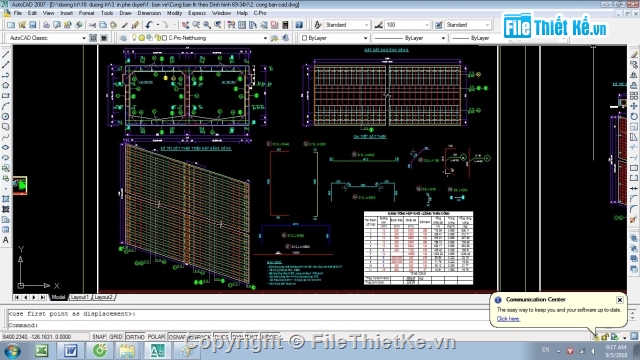Select the Line tool in Draw toolbar
The height and width of the screenshot is (360, 640).
[x=6, y=54]
